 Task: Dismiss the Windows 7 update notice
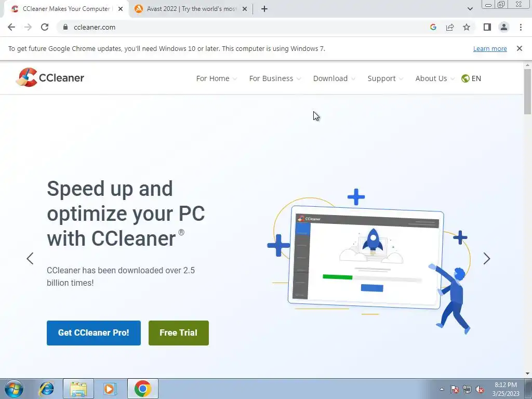(520, 48)
